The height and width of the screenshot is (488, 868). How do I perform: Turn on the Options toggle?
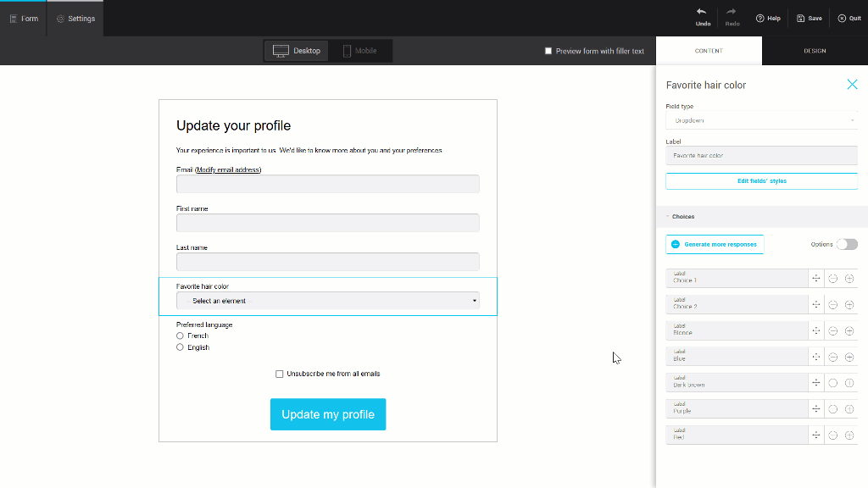click(x=845, y=243)
